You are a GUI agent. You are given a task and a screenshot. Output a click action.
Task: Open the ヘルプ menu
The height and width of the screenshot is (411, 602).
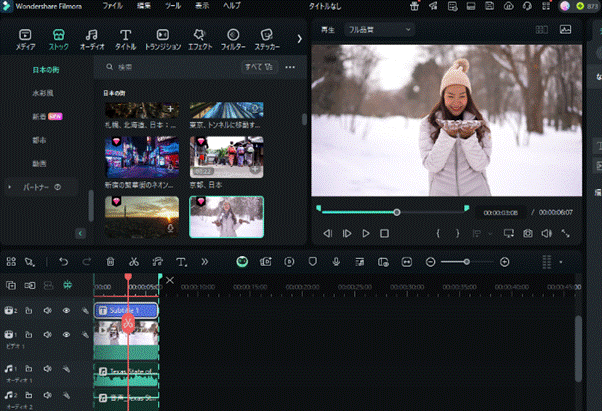coord(231,5)
